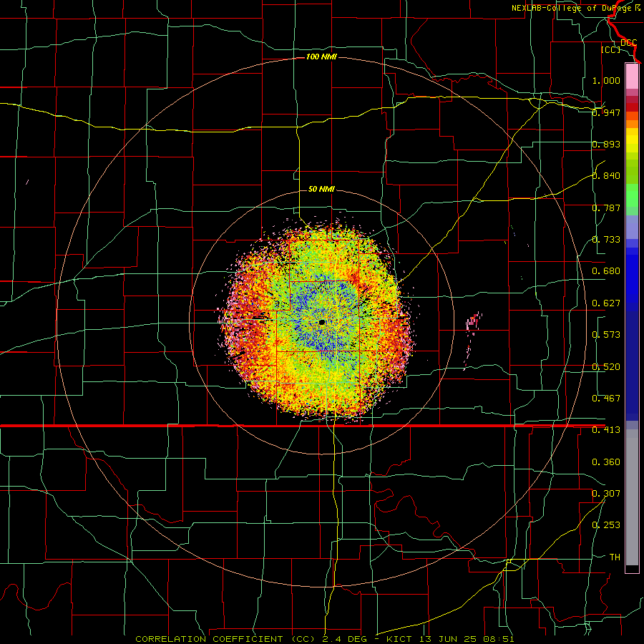Click the [CC] legend unit label
Image resolution: width=644 pixels, height=644 pixels.
pos(611,49)
